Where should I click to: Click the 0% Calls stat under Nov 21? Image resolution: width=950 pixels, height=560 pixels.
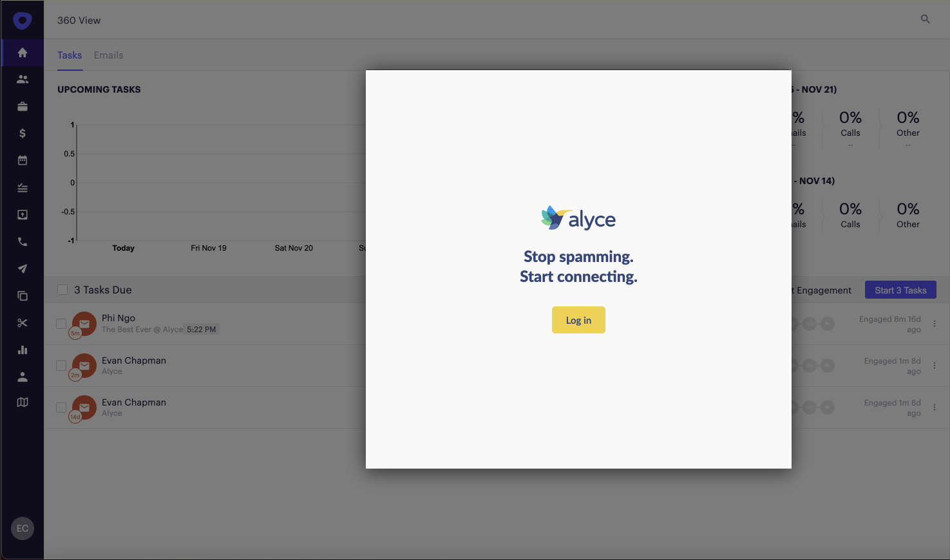(850, 124)
